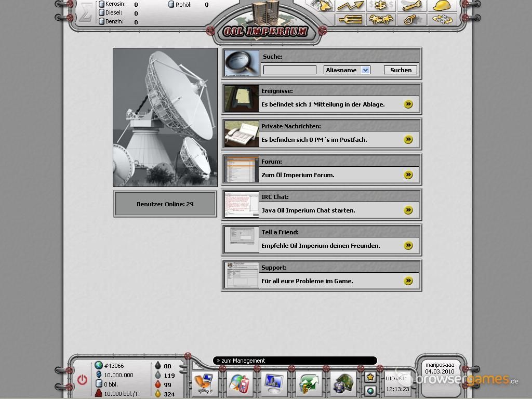Open the palm trees icon
The image size is (532, 399).
point(381,19)
